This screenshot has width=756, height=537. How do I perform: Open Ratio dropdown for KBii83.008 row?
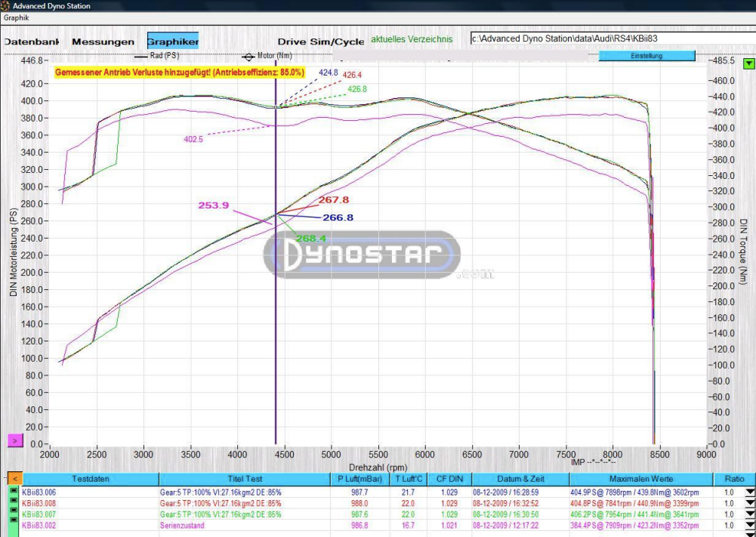click(x=748, y=503)
